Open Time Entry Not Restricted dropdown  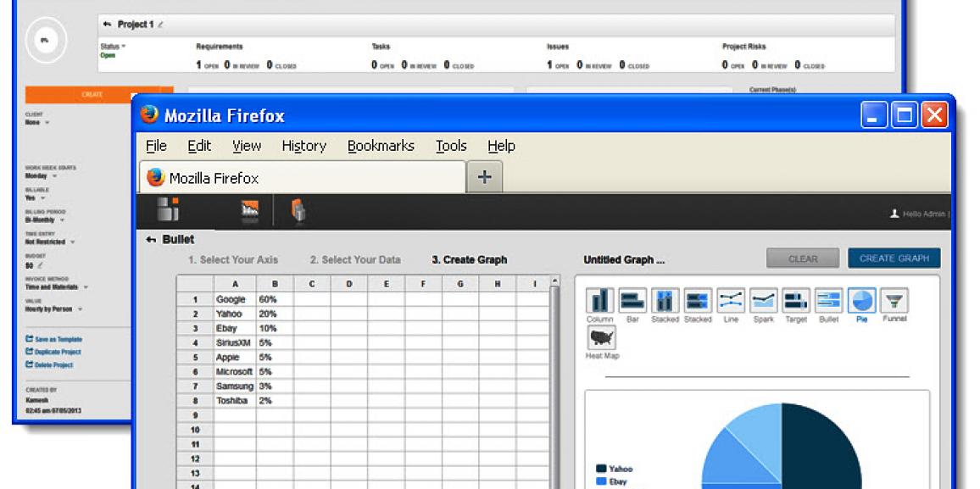point(50,242)
